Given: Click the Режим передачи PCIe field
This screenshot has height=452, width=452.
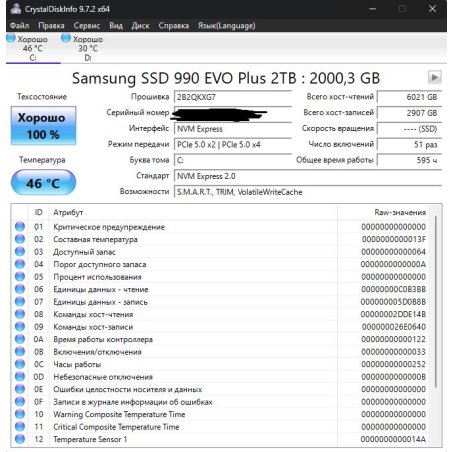Looking at the screenshot, I should tap(233, 144).
